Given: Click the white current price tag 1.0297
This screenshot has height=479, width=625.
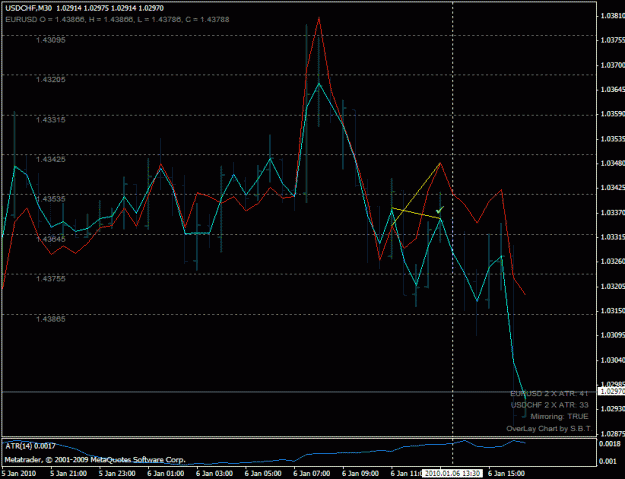Looking at the screenshot, I should (x=612, y=392).
